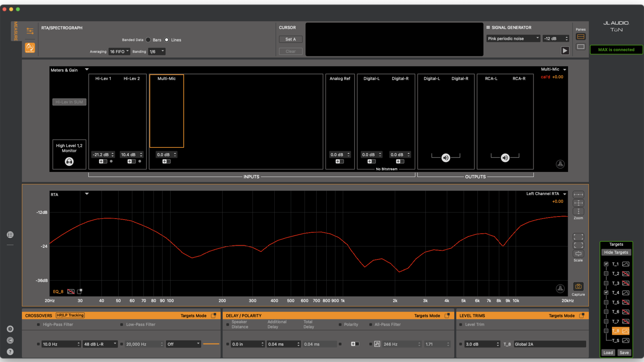The image size is (644, 362).
Task: Click the upper scale frame icon
Action: coord(578,237)
